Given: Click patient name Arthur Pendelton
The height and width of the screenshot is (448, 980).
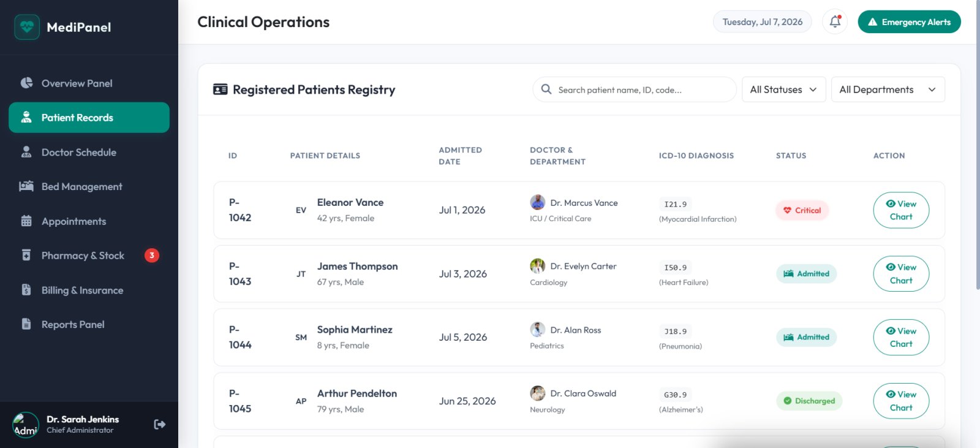Looking at the screenshot, I should [357, 393].
